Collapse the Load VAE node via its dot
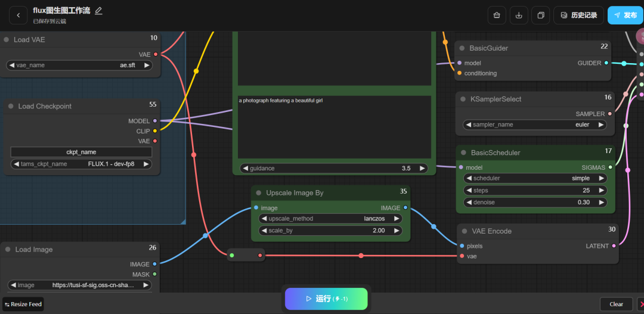 click(7, 40)
